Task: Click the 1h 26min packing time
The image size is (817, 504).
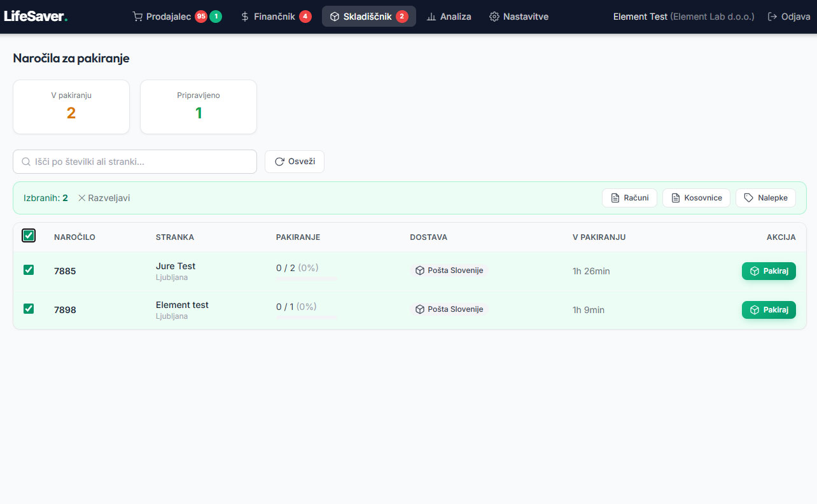Action: pos(591,271)
